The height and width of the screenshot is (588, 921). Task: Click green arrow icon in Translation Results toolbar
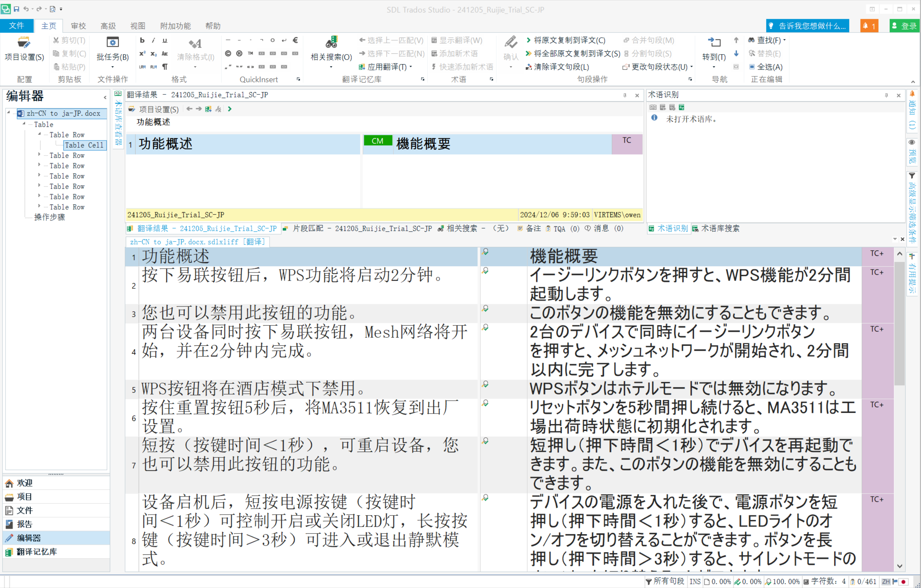(229, 109)
